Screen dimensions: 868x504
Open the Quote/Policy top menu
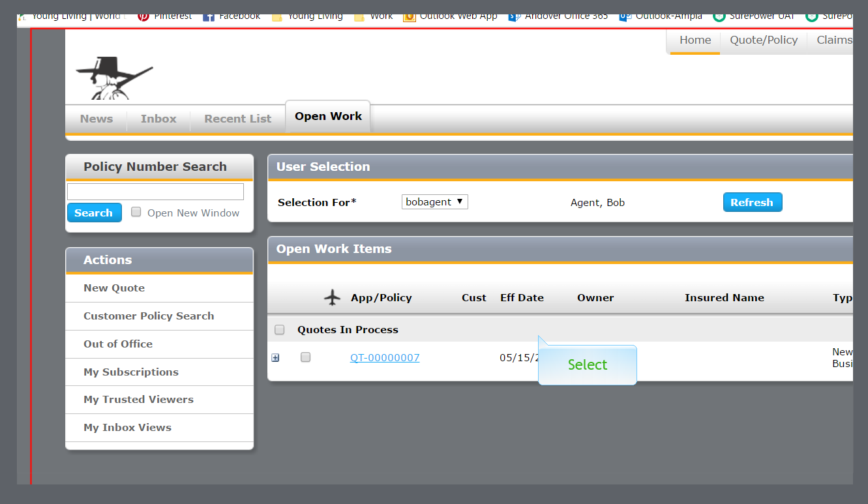764,40
